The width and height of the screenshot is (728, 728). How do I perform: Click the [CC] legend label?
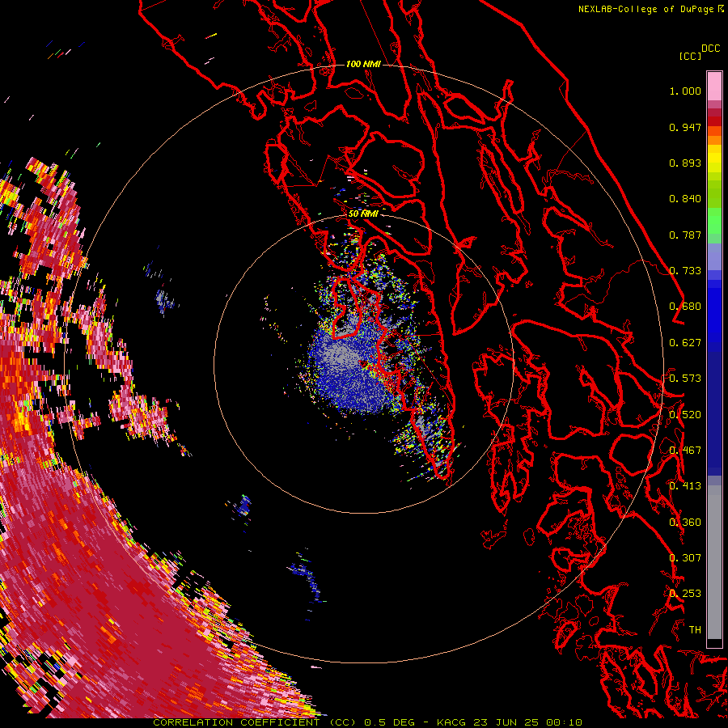pyautogui.click(x=689, y=56)
